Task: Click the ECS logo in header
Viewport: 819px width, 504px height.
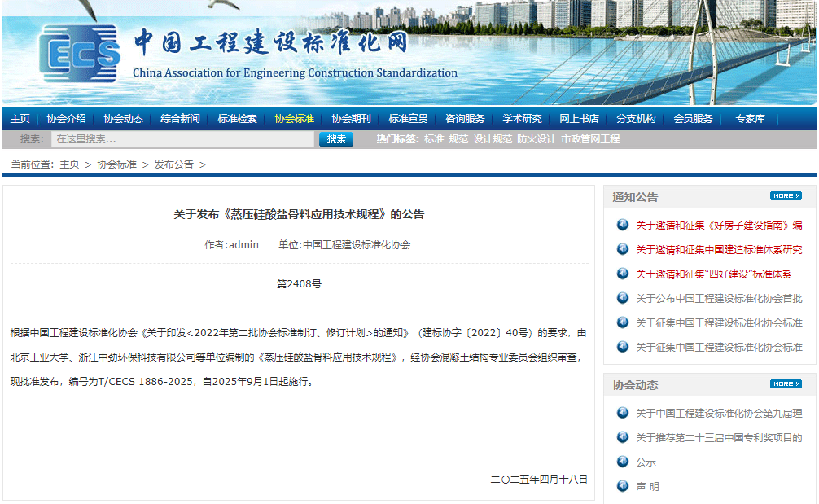Action: (x=79, y=54)
